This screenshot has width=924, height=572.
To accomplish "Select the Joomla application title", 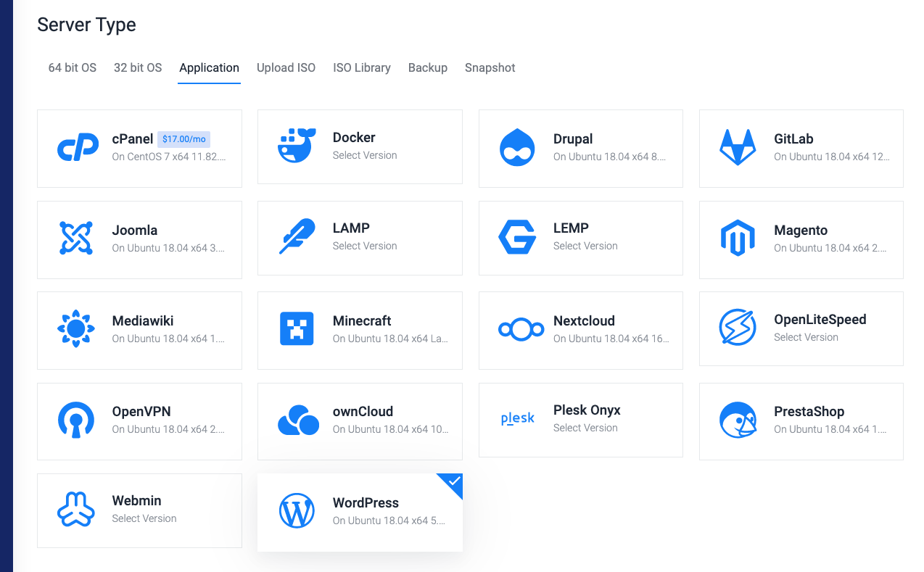I will (x=135, y=230).
